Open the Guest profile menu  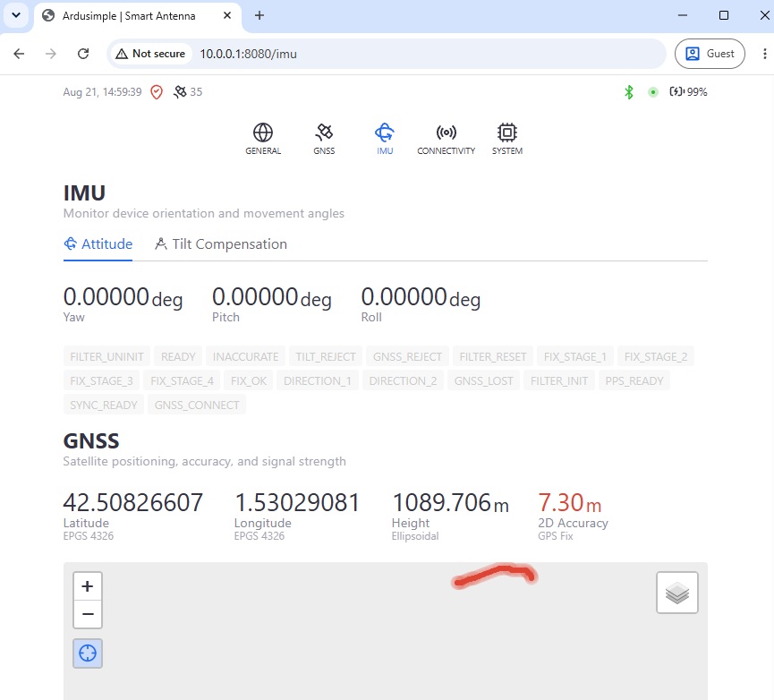710,54
